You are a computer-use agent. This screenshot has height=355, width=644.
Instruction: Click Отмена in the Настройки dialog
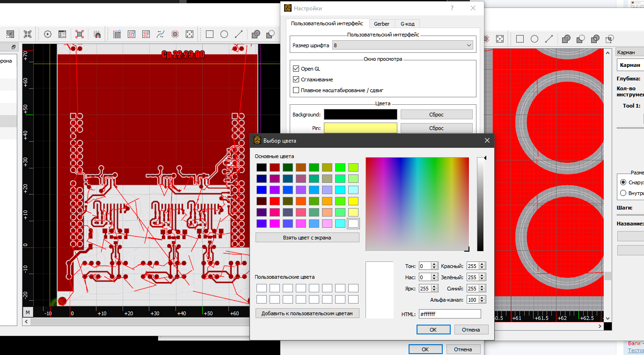pos(463,349)
